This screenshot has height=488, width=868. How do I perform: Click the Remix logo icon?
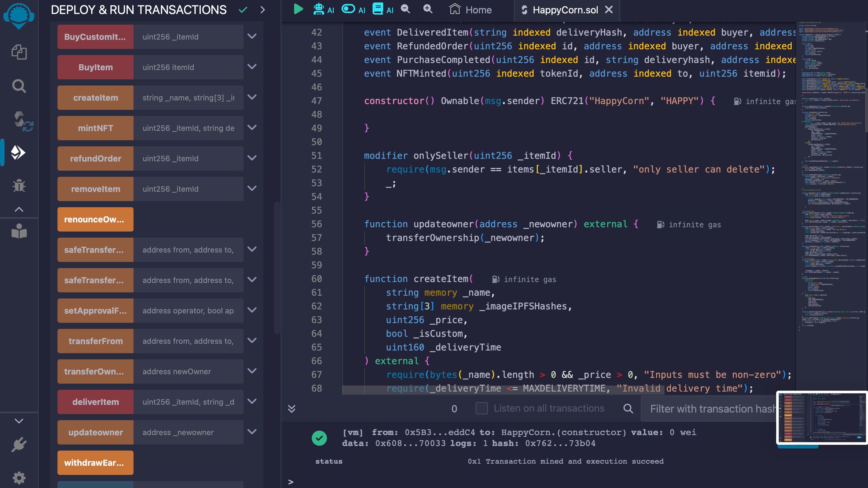[x=19, y=16]
